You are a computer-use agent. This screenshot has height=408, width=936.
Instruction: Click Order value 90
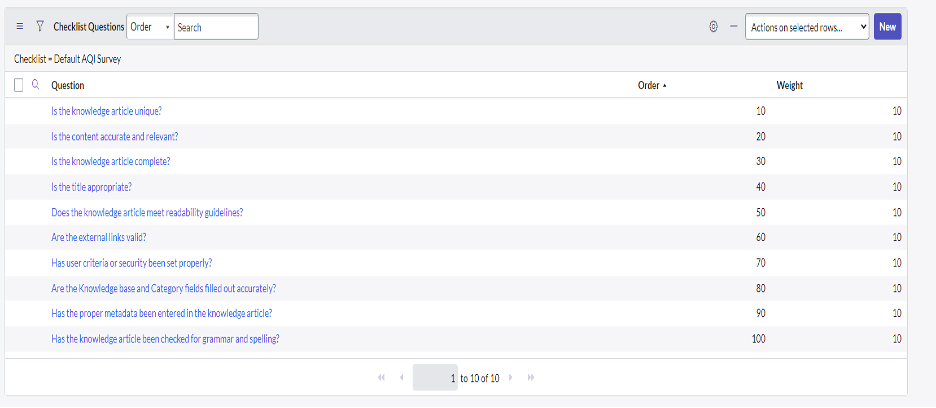[760, 313]
